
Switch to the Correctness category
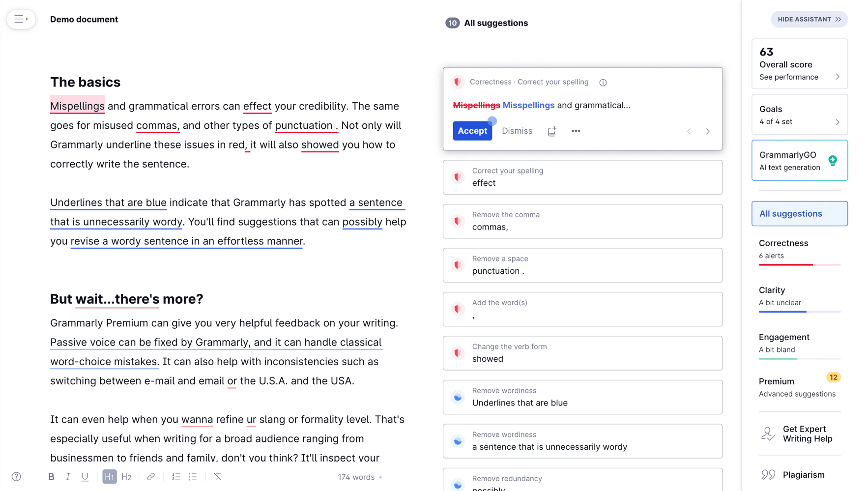pyautogui.click(x=782, y=243)
